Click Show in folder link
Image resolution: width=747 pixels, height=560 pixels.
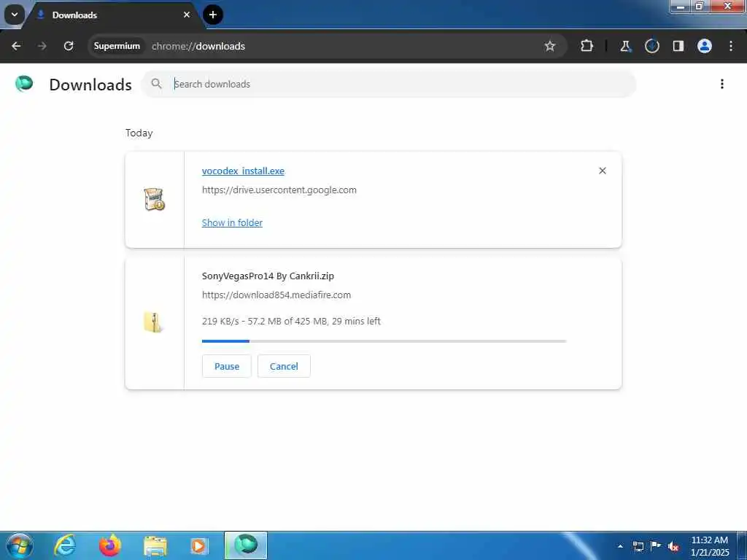[232, 223]
